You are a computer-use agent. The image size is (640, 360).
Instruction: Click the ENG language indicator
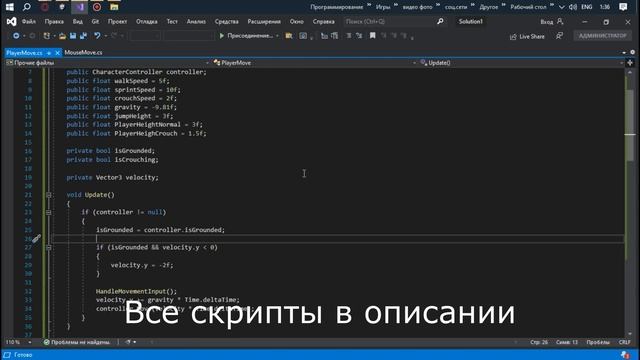click(587, 7)
